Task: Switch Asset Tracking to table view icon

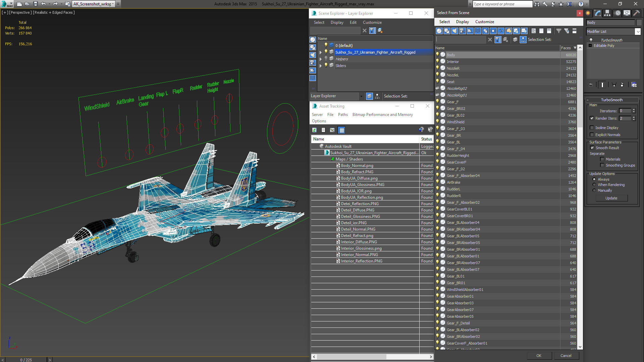Action: click(x=341, y=130)
